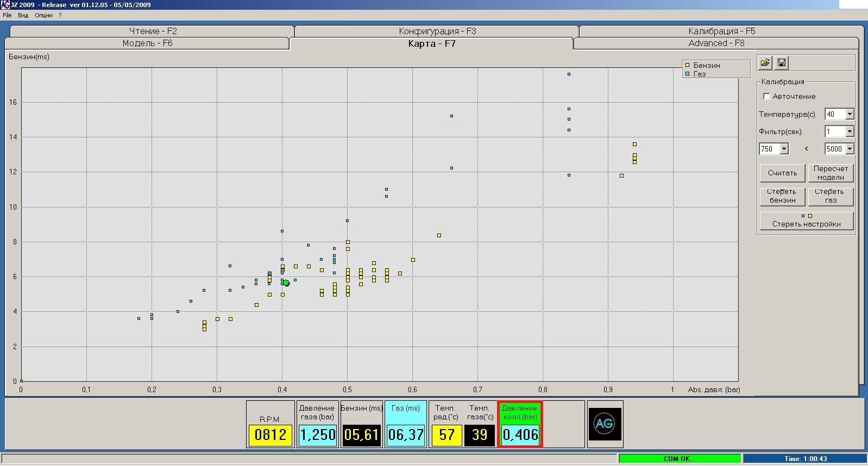Open the File menu

[x=7, y=15]
